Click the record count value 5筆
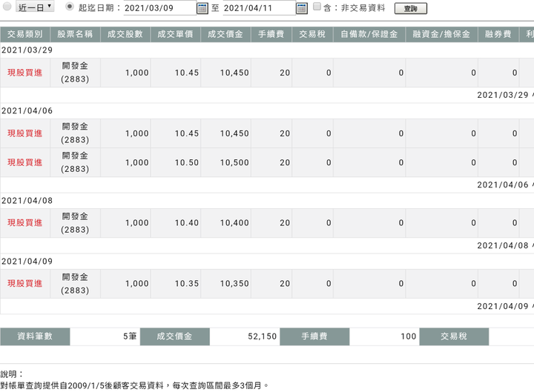Viewport: 534px width, 392px height. tap(130, 336)
